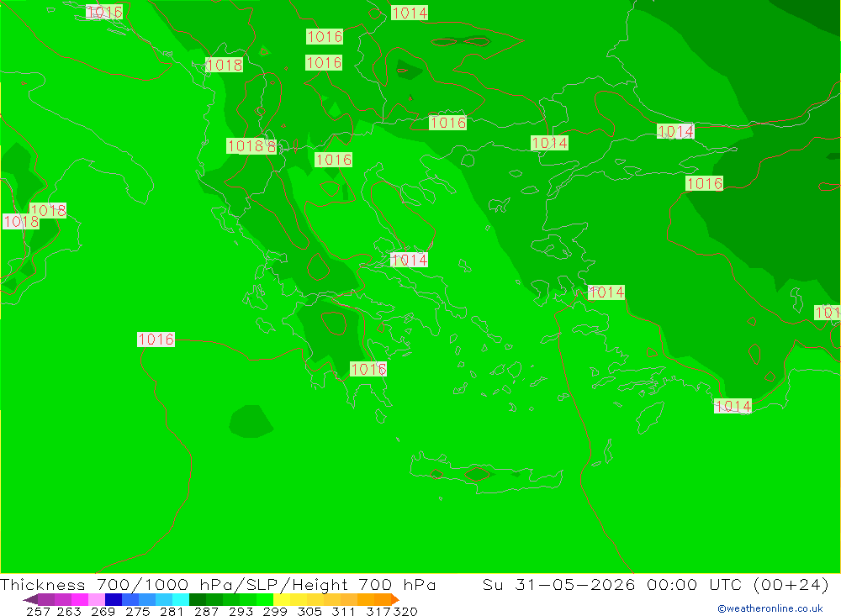
Task: Pick the dark navy blue legend swatch
Action: tap(114, 599)
